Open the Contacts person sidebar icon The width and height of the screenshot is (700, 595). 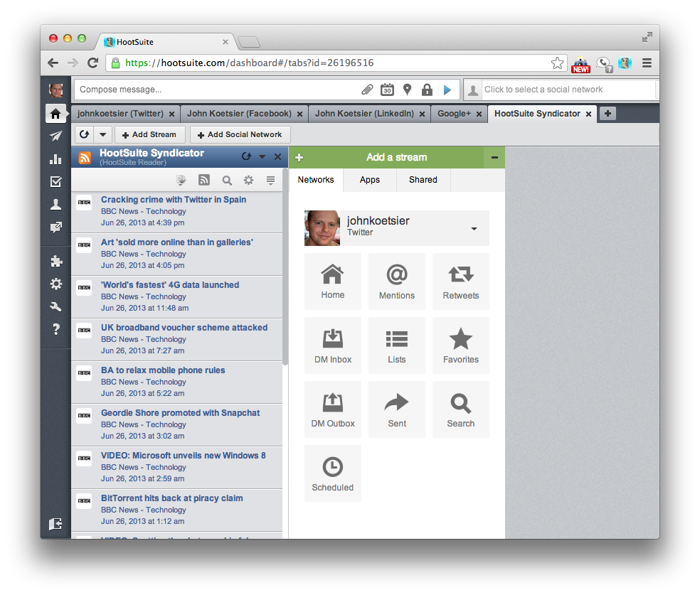coord(55,204)
